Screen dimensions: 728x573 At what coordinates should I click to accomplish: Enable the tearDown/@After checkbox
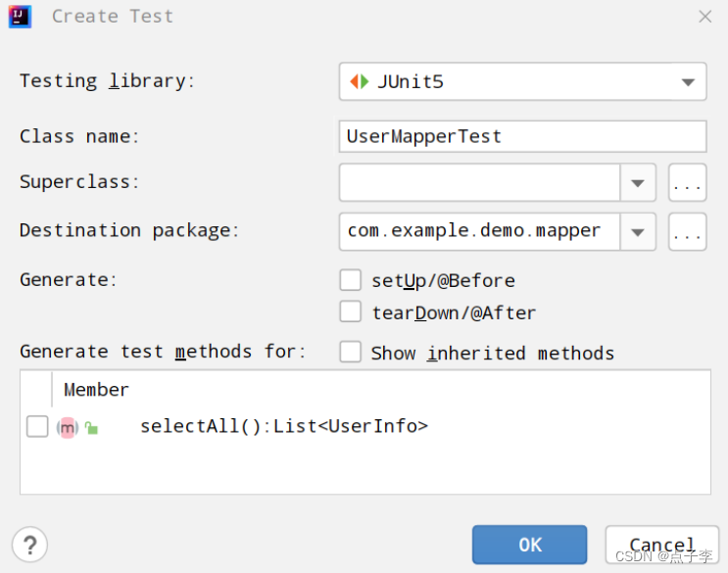click(x=351, y=311)
